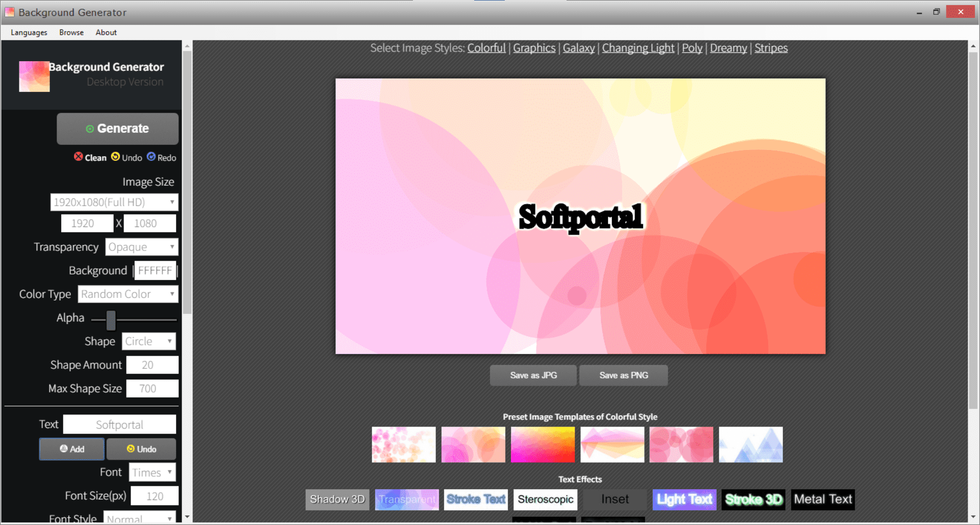The width and height of the screenshot is (980, 525).
Task: Click the 'Text Effects' heading
Action: pos(580,480)
